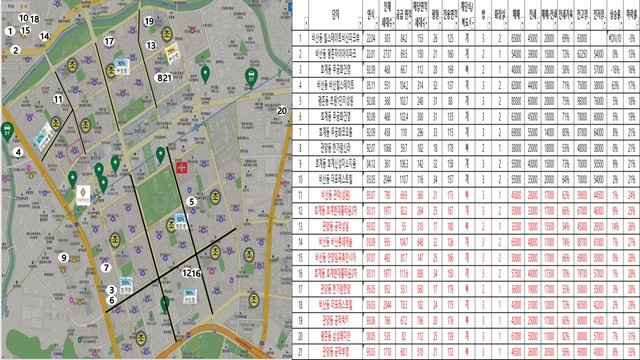The image size is (640, 360).
Task: Click the green star pin left of hospital cross
Action: 161,155
